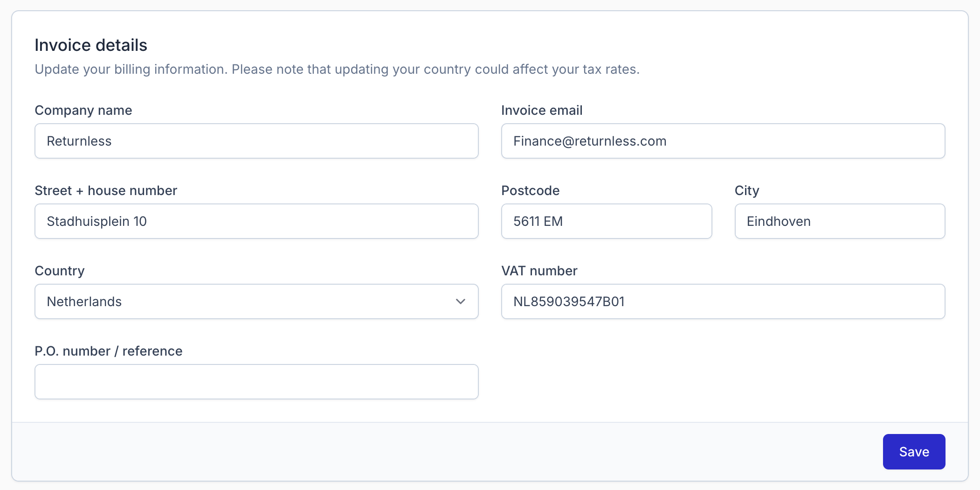Click the "P.O. number / reference" label
980x490 pixels.
point(109,351)
